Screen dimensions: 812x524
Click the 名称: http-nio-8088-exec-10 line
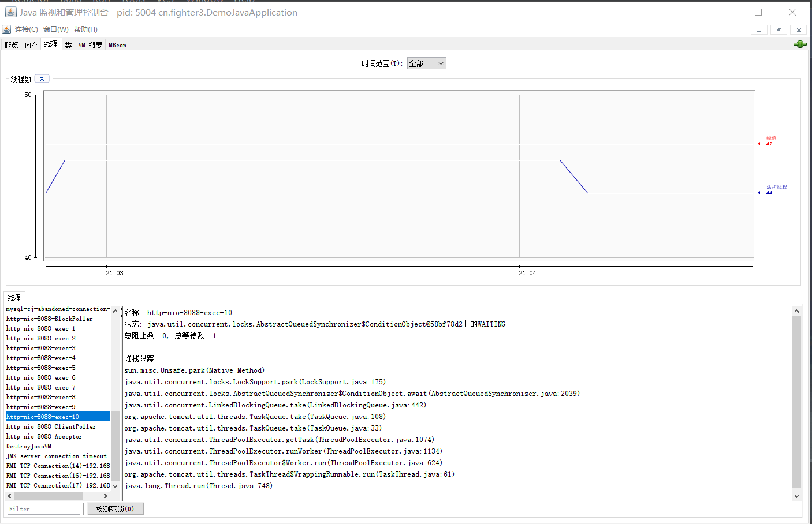(x=178, y=313)
